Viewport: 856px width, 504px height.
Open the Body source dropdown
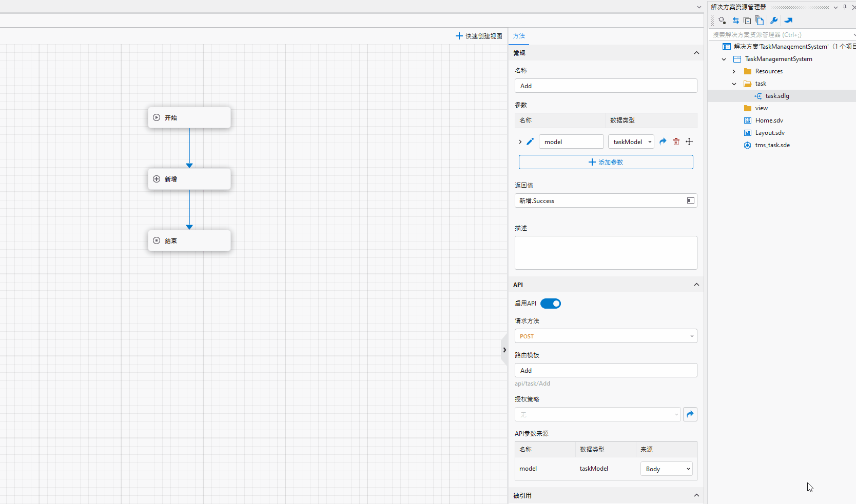click(x=666, y=469)
